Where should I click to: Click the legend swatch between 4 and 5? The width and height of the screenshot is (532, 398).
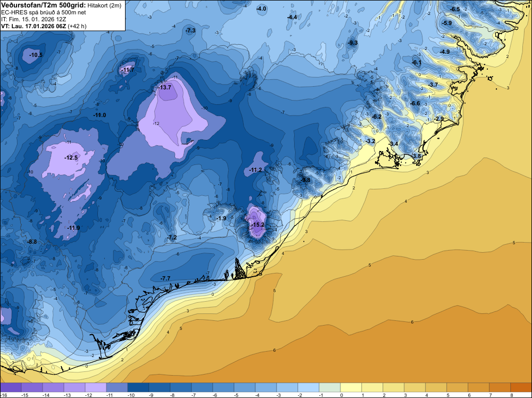tap(436, 387)
